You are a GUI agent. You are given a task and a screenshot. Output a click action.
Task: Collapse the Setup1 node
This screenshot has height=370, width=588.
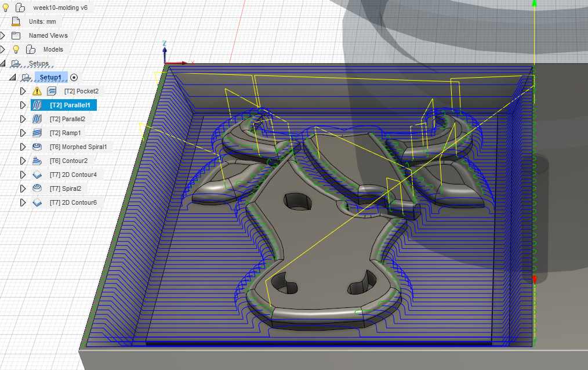coord(13,77)
